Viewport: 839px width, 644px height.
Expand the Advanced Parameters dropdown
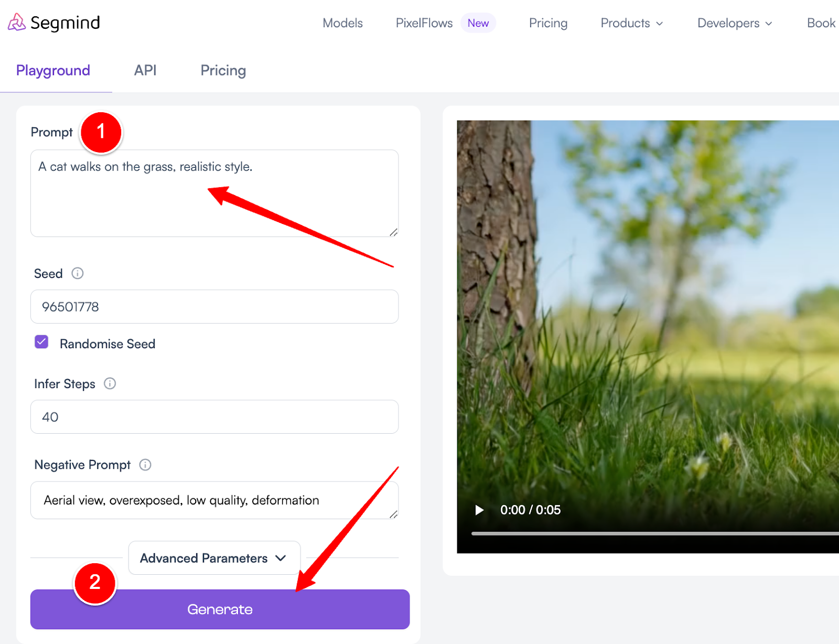214,558
